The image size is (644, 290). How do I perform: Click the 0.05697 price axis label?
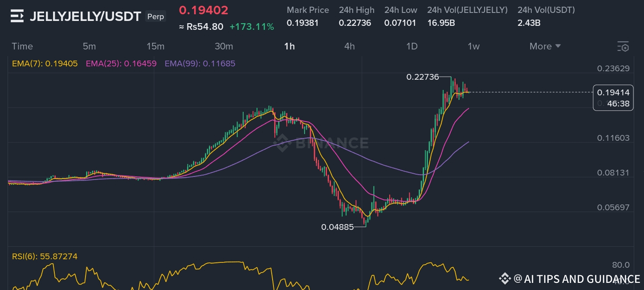[x=613, y=208]
